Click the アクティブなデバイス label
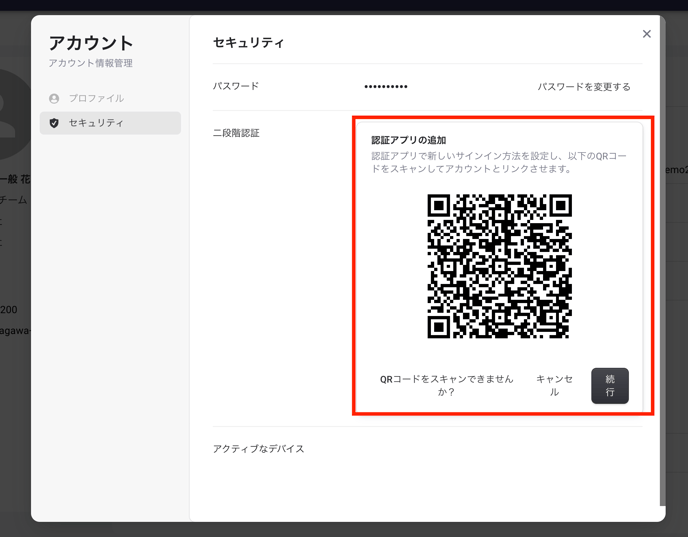Screen dimensions: 688x537 point(258,449)
